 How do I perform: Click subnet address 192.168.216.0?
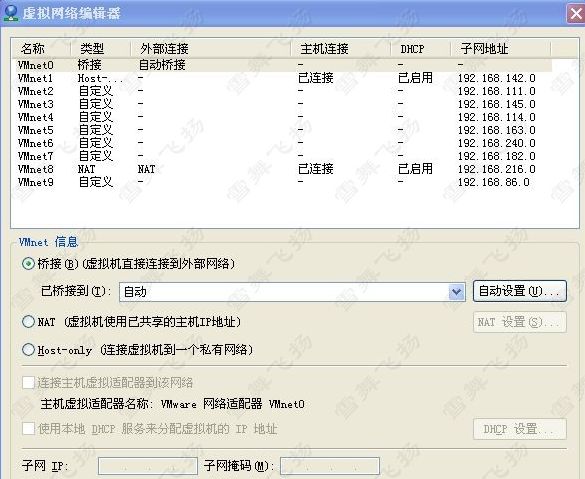tap(497, 169)
